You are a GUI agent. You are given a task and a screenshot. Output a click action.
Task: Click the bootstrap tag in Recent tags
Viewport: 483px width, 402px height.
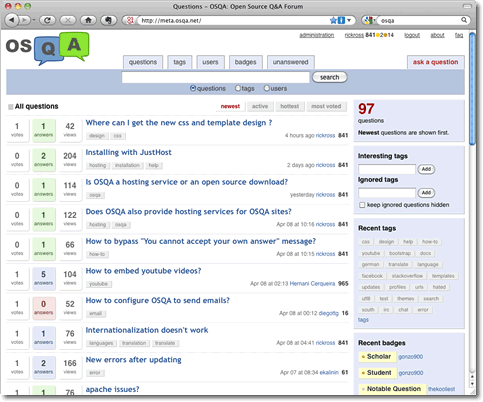pyautogui.click(x=400, y=253)
